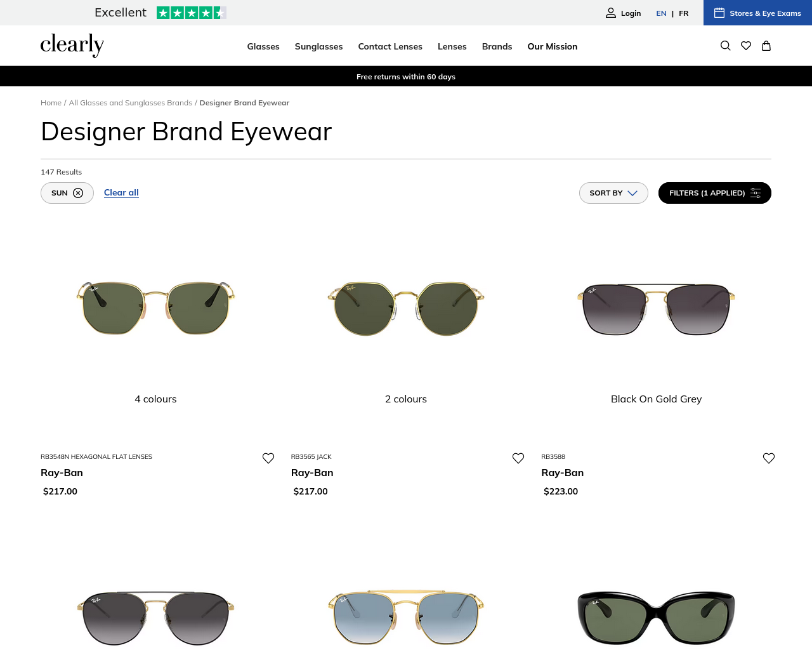
Task: Open the filter sliders icon
Action: (756, 193)
